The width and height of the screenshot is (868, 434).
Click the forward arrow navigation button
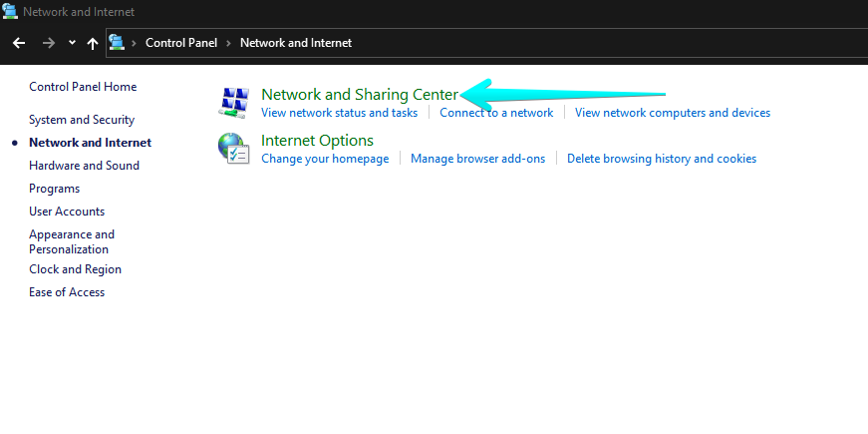[48, 43]
